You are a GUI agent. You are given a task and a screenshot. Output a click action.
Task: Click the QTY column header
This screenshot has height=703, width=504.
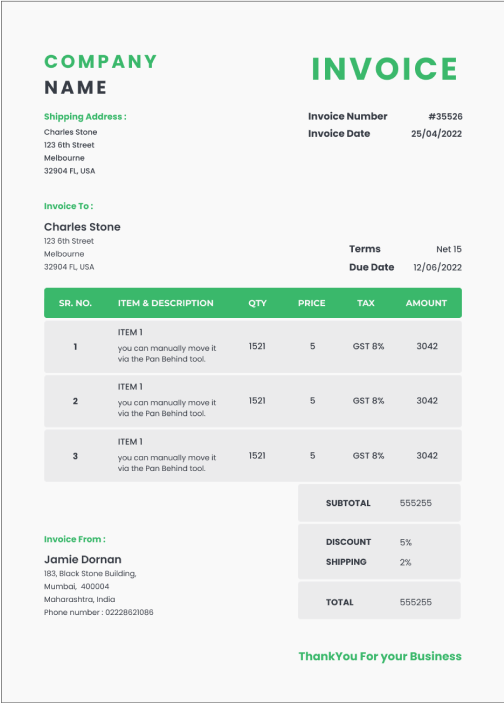click(x=257, y=303)
